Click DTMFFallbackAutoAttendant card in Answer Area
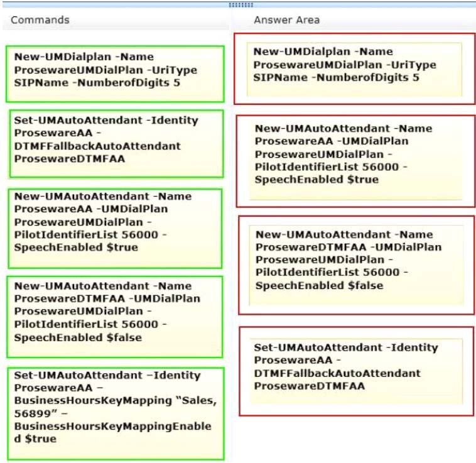The image size is (476, 463). tap(357, 371)
